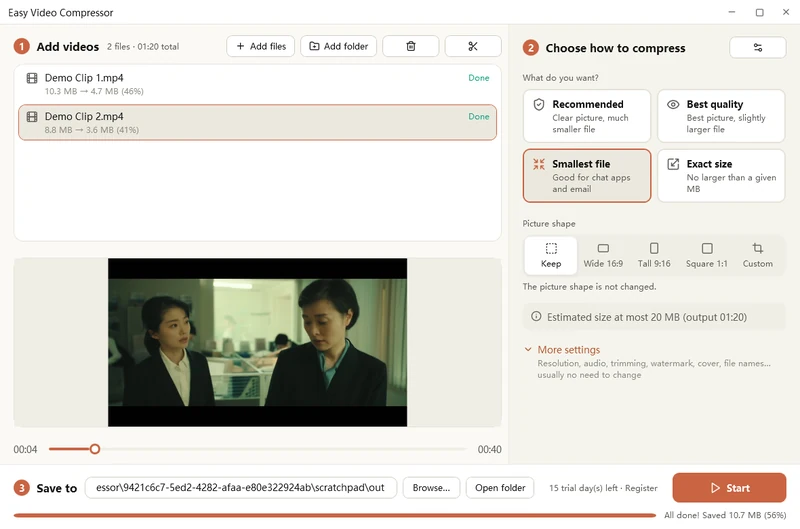Click the video preview seek slider handle

click(x=95, y=449)
